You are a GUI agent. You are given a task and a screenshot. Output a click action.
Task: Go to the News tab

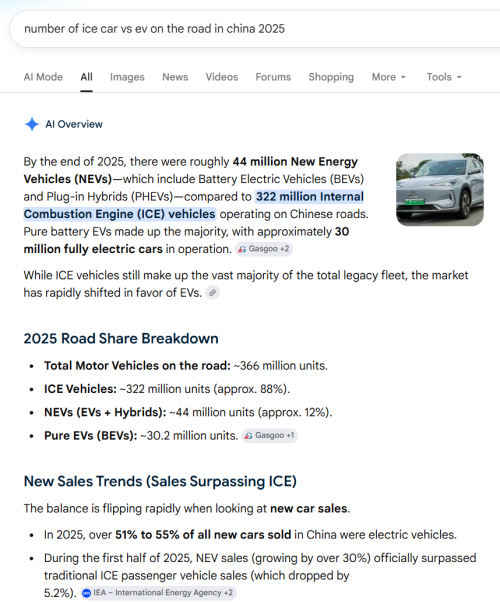pos(175,77)
